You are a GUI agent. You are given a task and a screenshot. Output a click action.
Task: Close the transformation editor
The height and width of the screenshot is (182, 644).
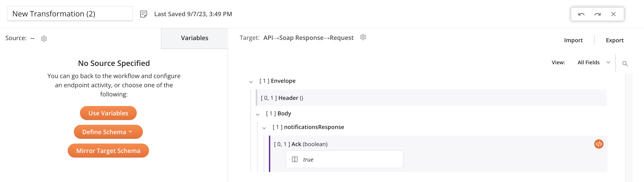coord(613,14)
